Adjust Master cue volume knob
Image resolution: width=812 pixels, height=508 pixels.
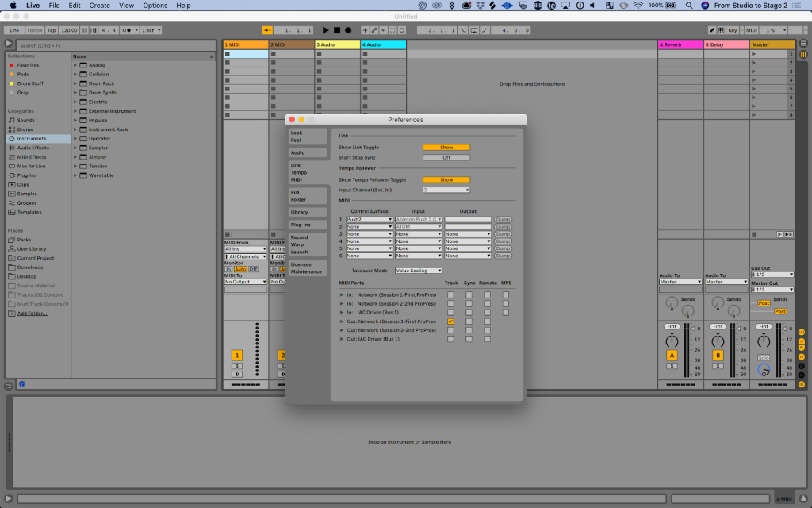[x=764, y=370]
